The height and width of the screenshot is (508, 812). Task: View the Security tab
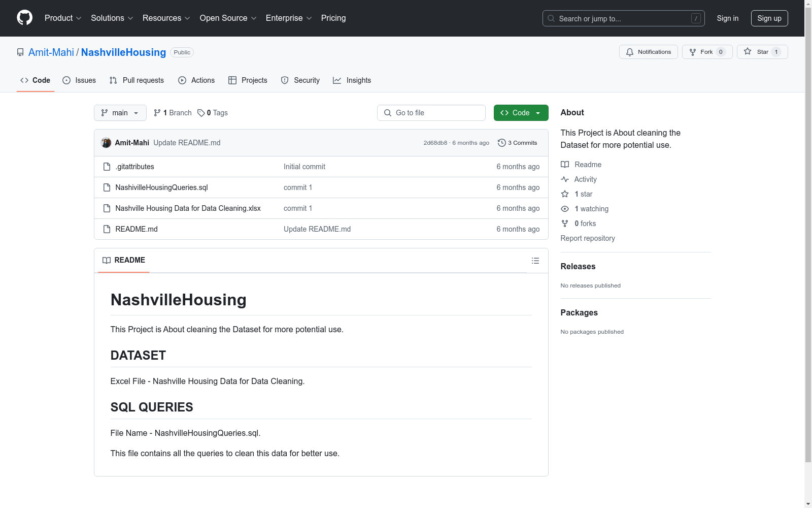click(x=300, y=80)
